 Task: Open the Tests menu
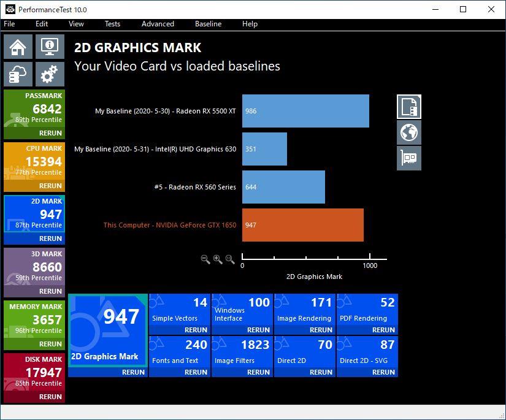pos(112,24)
